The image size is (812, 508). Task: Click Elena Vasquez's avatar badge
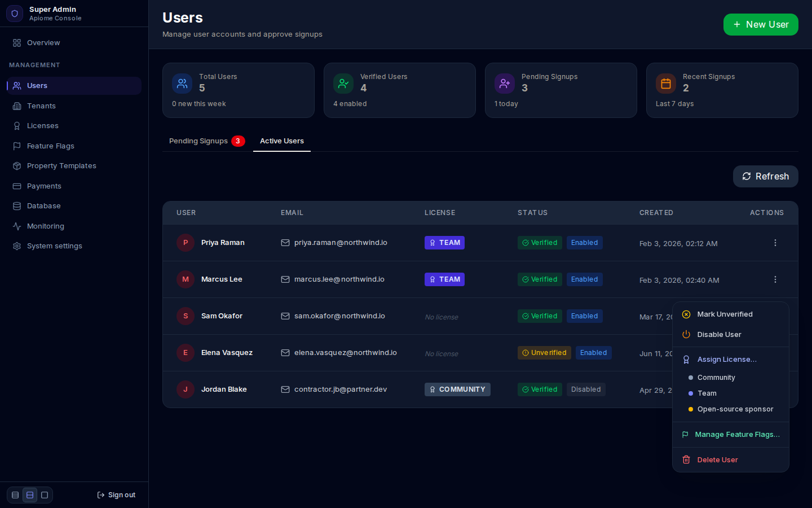coord(186,353)
